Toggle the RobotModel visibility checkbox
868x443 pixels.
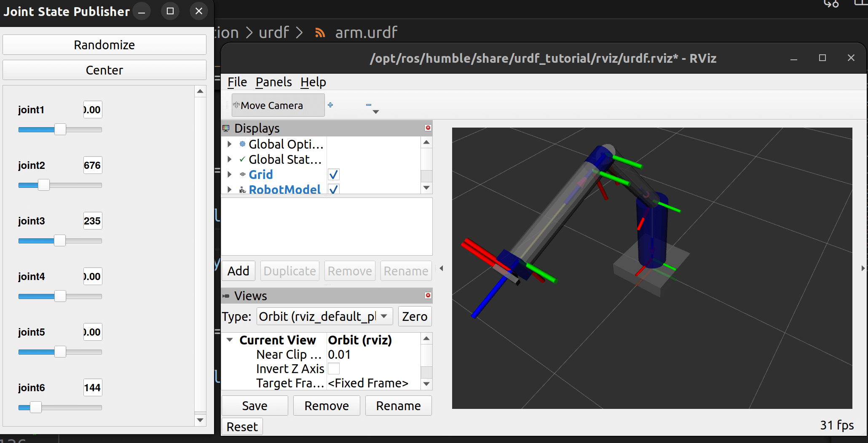pyautogui.click(x=333, y=189)
